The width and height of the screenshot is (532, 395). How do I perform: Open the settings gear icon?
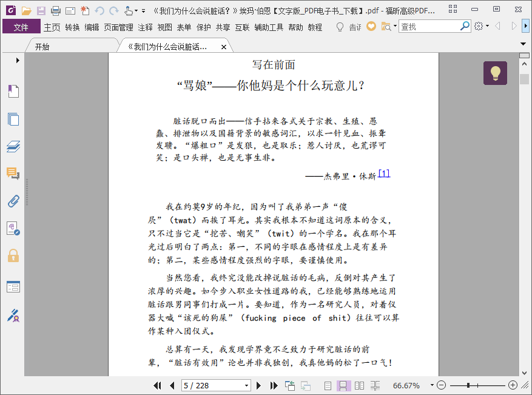tap(479, 26)
